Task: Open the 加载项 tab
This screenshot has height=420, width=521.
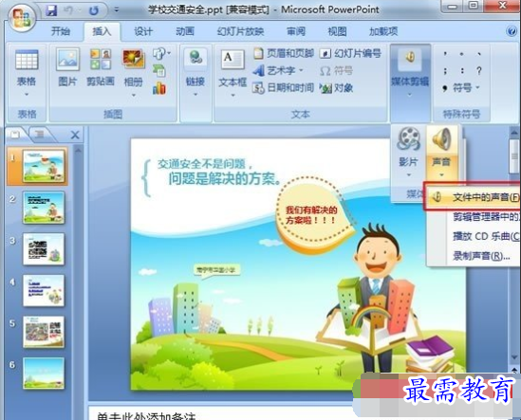Action: (383, 31)
